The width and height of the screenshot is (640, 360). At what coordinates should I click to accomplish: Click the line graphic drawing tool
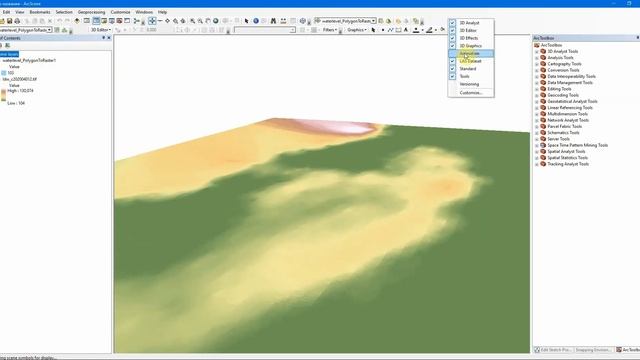click(x=390, y=30)
